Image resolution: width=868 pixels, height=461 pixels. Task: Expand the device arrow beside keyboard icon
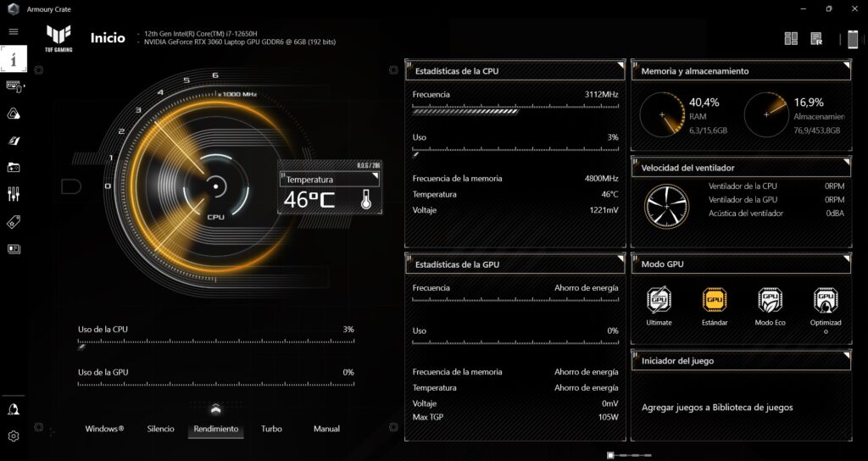[24, 86]
